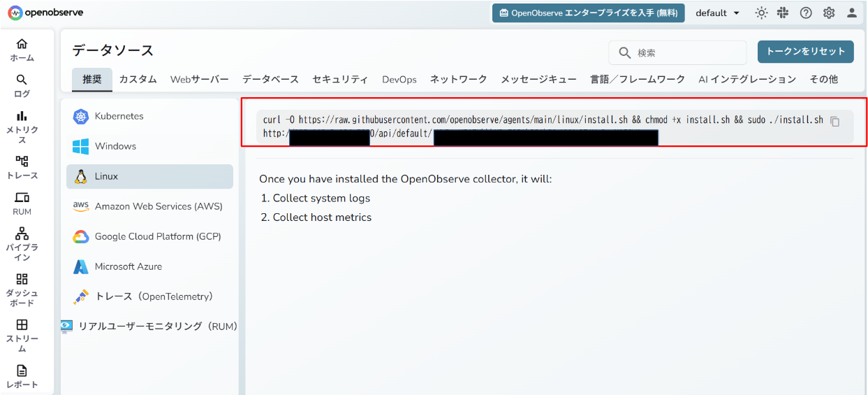Switch to the メッセージキュー tab
The image size is (868, 395).
pyautogui.click(x=538, y=80)
